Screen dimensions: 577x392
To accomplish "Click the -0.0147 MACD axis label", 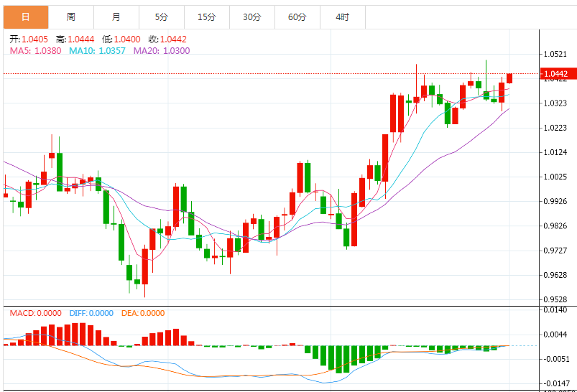I will (555, 383).
